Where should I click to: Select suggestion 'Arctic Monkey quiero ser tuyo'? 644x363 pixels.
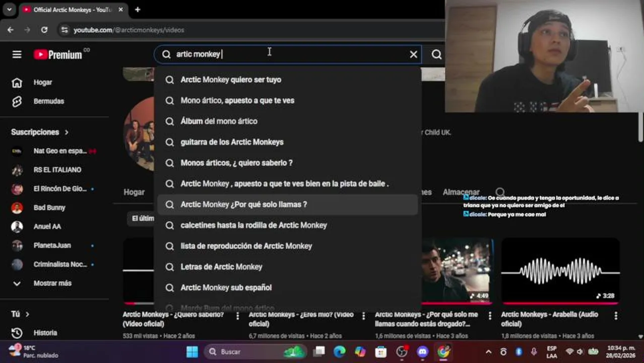coord(288,80)
